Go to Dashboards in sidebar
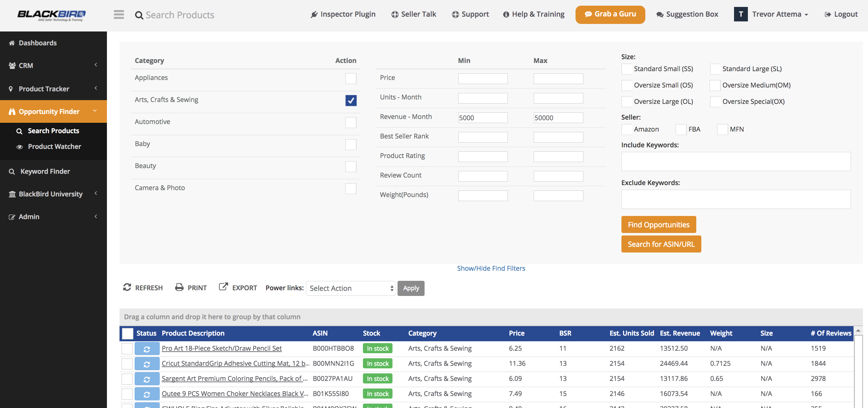 click(37, 43)
